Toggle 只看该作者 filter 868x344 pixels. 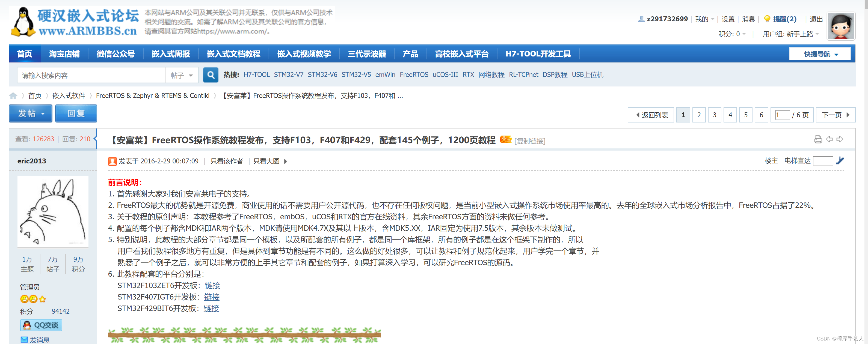pyautogui.click(x=226, y=161)
